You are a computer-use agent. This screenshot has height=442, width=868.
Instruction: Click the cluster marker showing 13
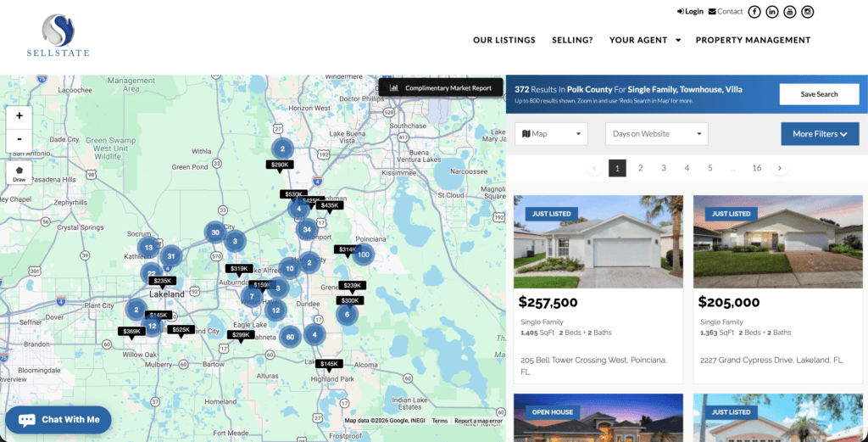point(148,248)
